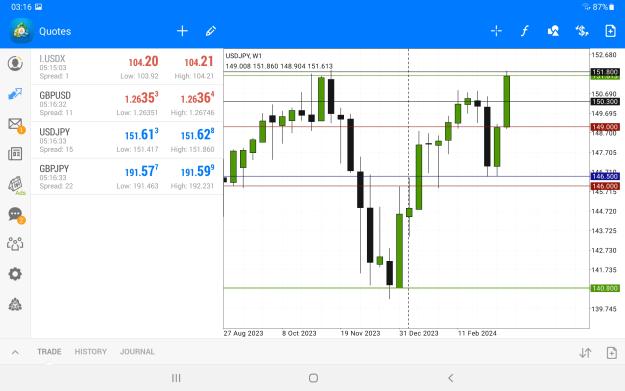Image resolution: width=625 pixels, height=391 pixels.
Task: Select the green 140.800 level label
Action: pos(605,288)
